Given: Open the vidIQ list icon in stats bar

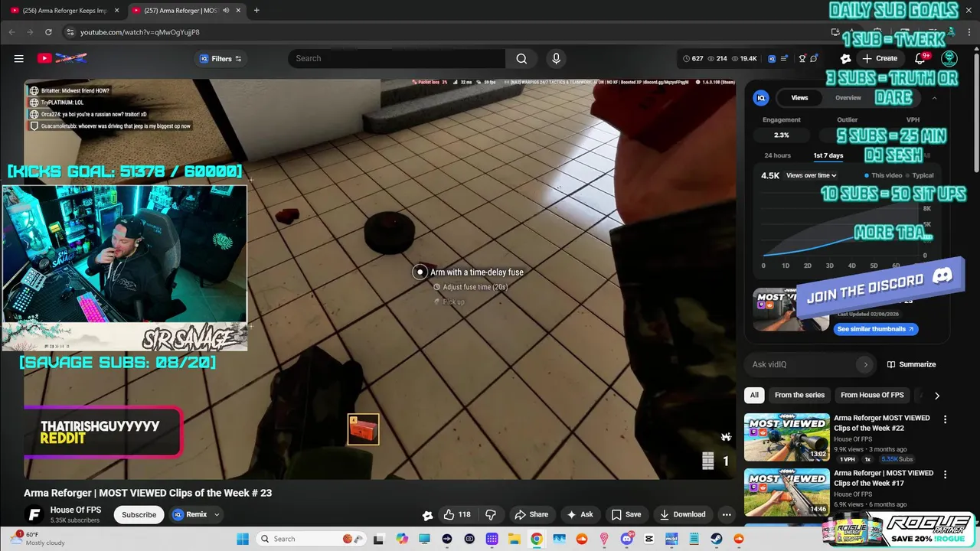Looking at the screenshot, I should point(784,58).
